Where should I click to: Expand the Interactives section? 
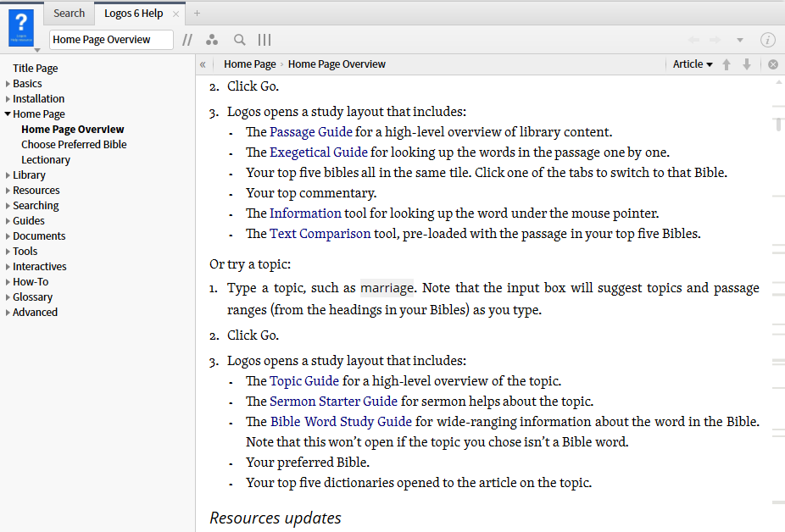click(8, 267)
